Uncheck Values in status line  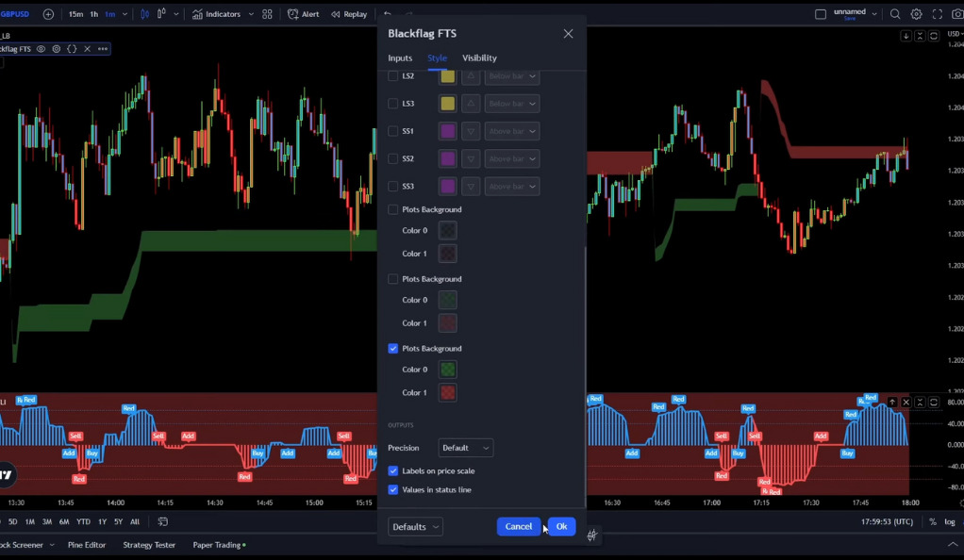392,490
